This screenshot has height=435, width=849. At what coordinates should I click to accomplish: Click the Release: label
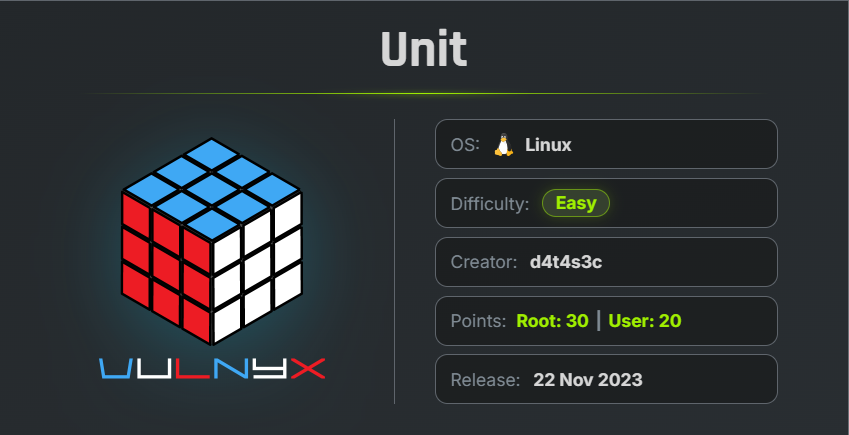(485, 380)
